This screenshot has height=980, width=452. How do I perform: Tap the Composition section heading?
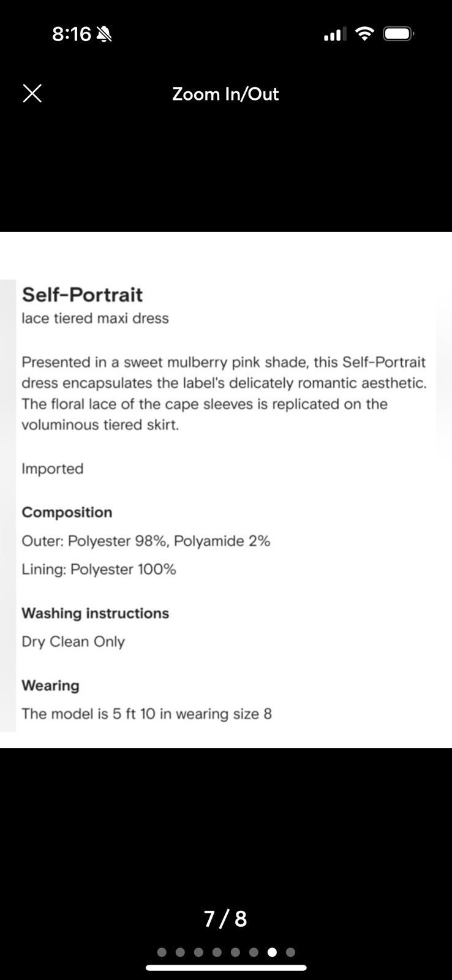click(67, 512)
